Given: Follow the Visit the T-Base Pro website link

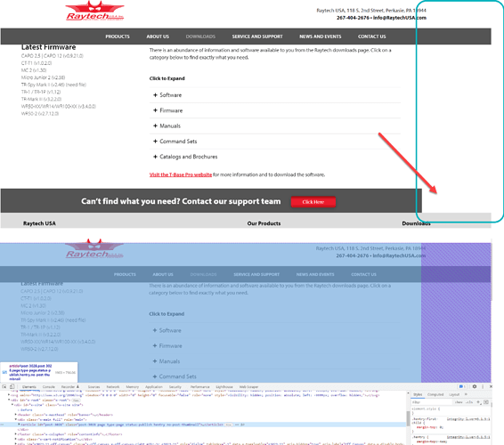Looking at the screenshot, I should pos(181,174).
